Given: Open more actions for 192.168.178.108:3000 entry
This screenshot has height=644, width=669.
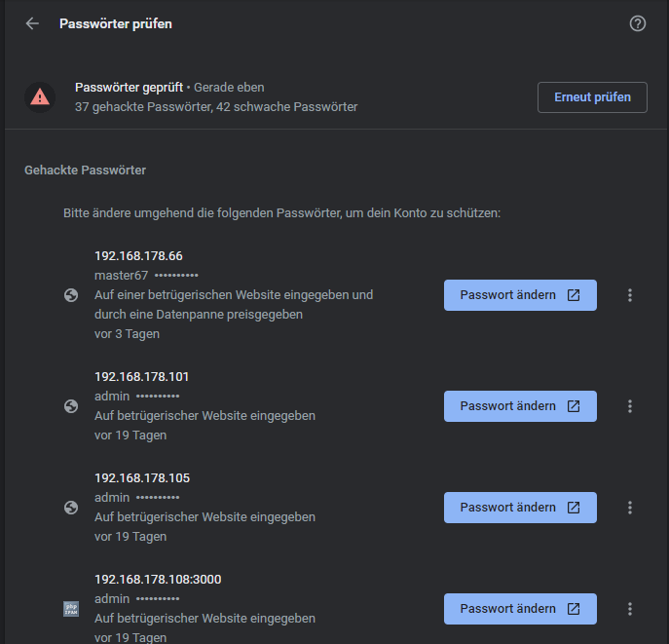Looking at the screenshot, I should click(630, 609).
